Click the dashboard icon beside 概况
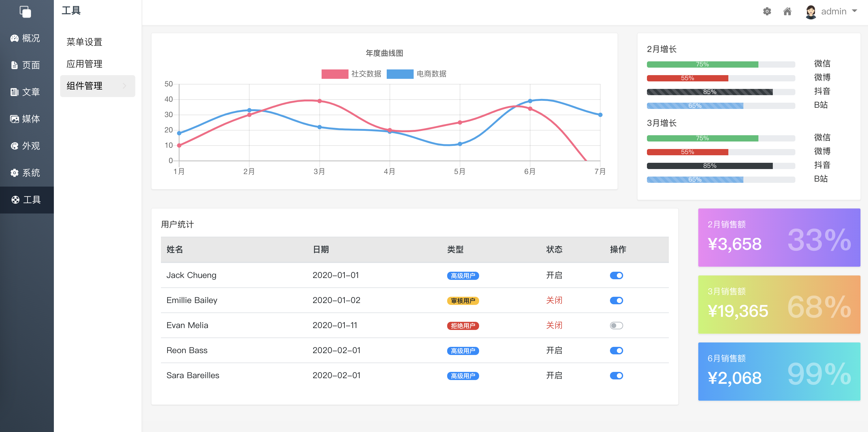Viewport: 868px width, 432px height. click(x=14, y=39)
